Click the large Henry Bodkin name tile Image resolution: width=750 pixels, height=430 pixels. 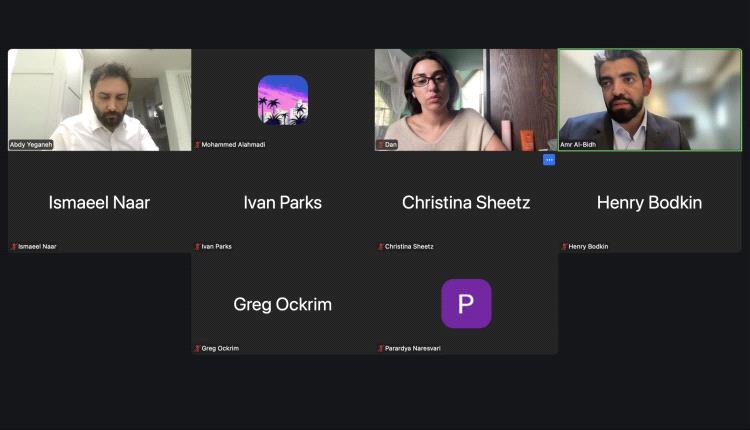(x=650, y=202)
